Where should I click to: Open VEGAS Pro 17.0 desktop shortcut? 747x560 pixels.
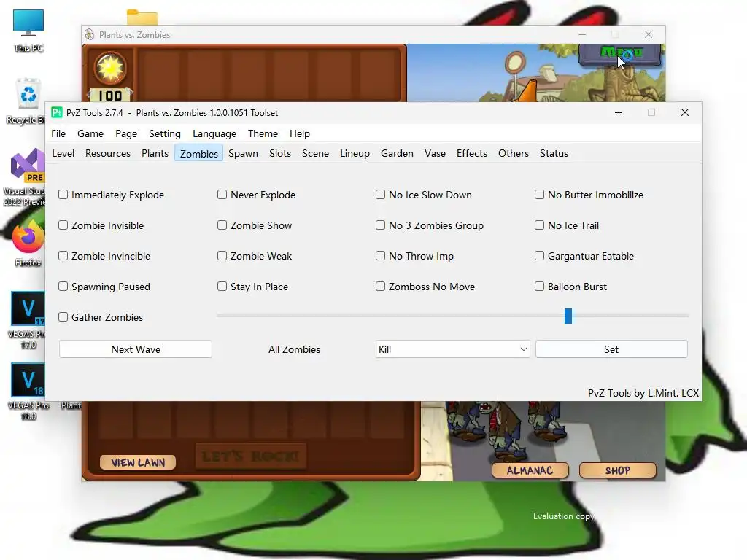(28, 320)
